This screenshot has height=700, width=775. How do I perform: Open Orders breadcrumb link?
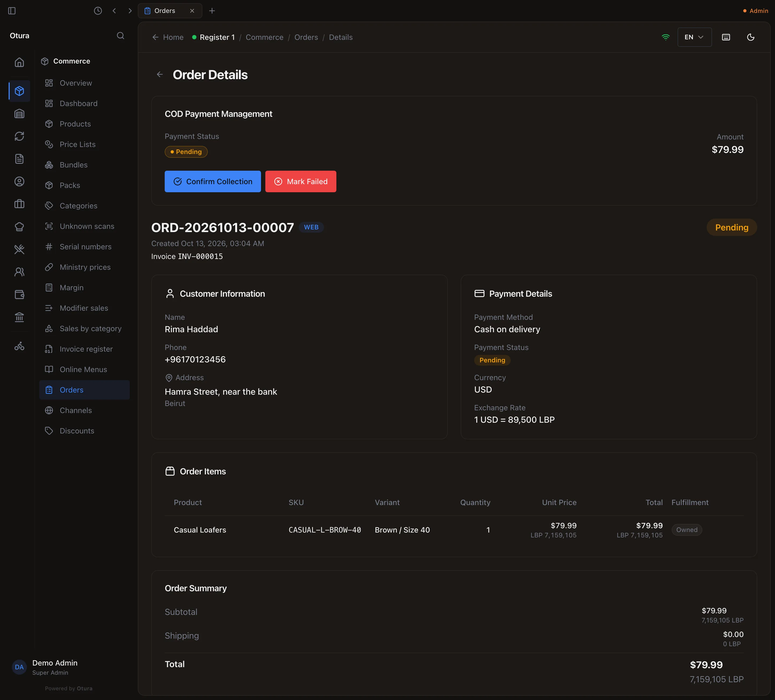point(306,37)
